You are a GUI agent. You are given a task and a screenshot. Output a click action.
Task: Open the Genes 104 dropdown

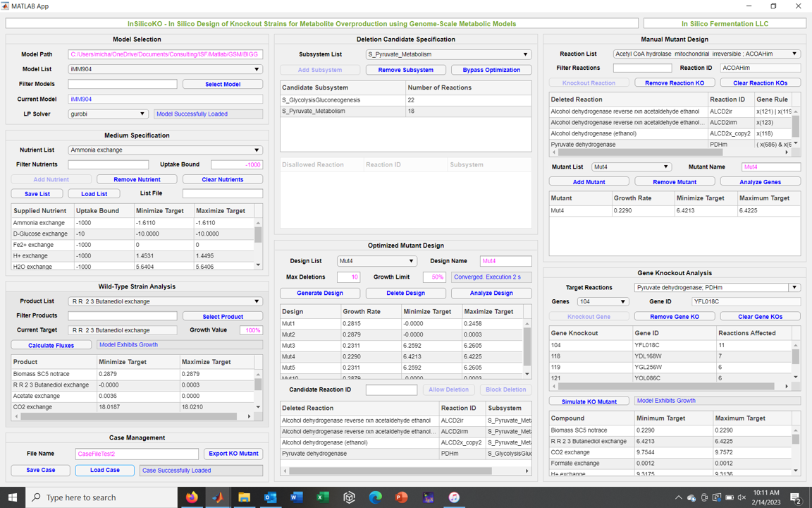click(603, 301)
